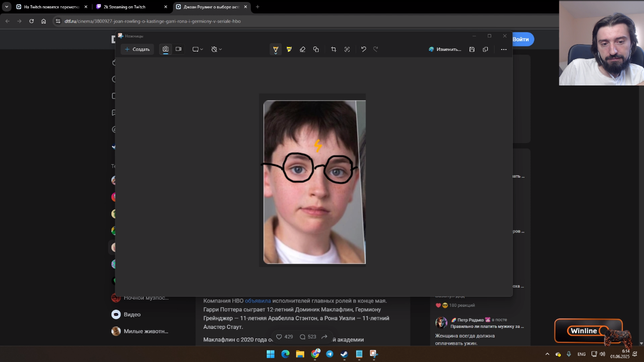Screen dimensions: 644x362
Task: Select the ballpoint pen tool
Action: coord(275,49)
